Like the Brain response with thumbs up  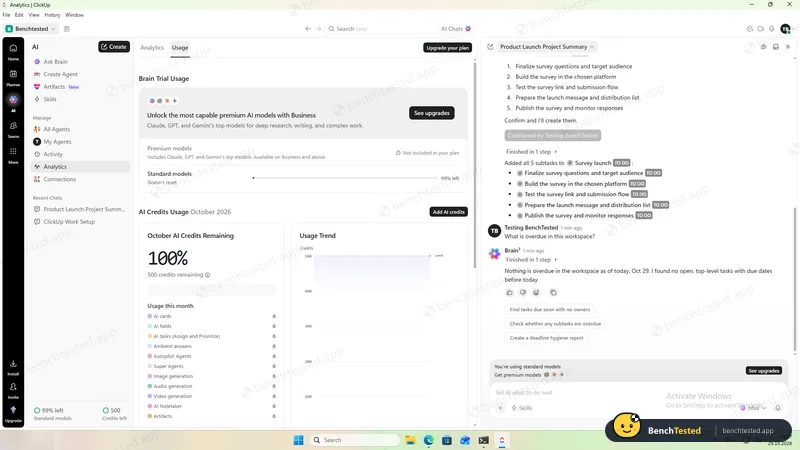509,292
